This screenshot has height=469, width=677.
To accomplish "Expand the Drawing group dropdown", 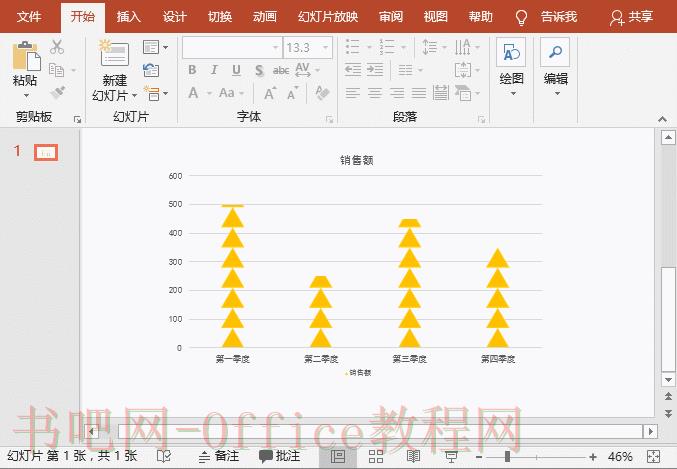I will tap(513, 94).
